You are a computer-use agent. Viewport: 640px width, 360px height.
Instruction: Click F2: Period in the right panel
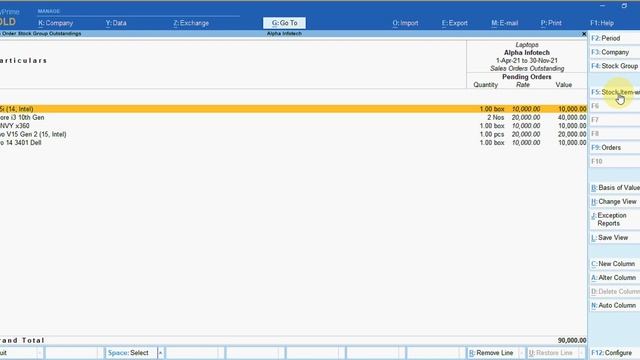tap(614, 38)
